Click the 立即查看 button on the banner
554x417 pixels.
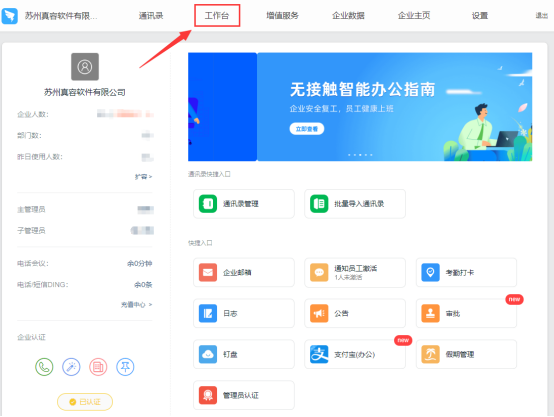pyautogui.click(x=307, y=129)
